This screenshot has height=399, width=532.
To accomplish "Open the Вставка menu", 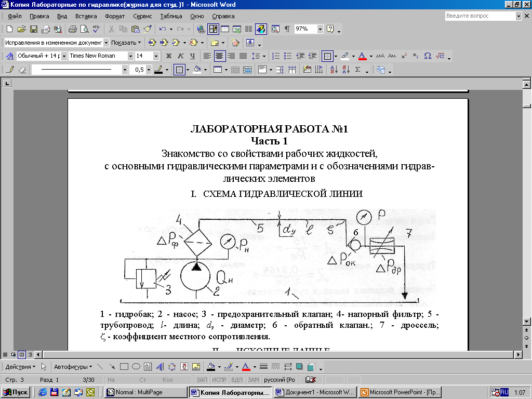I will pos(86,16).
